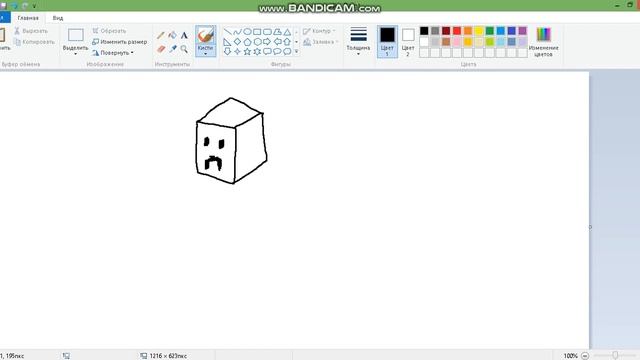640x360 pixels.
Task: Choose the Cloud callout shape
Action: (287, 51)
